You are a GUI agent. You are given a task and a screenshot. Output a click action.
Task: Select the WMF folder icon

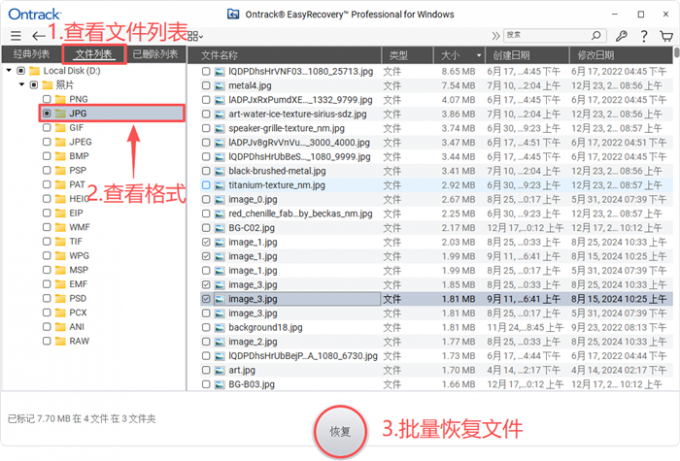61,227
